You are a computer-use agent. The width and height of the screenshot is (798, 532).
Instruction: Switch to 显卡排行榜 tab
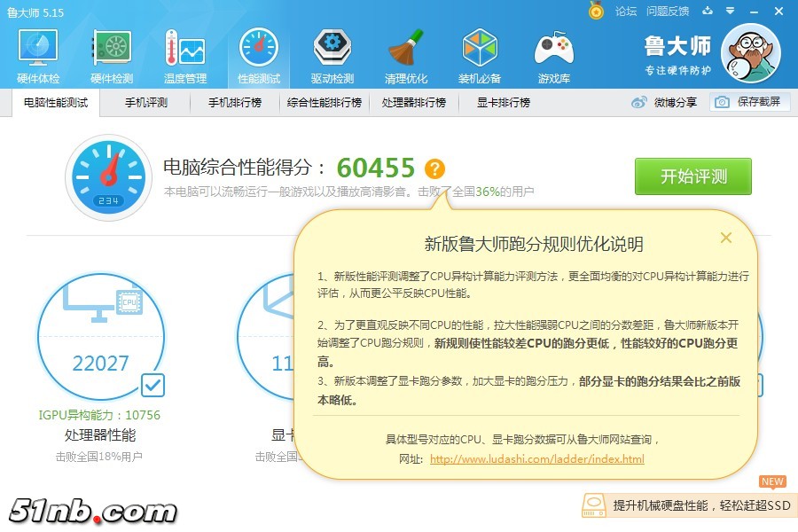pyautogui.click(x=504, y=102)
